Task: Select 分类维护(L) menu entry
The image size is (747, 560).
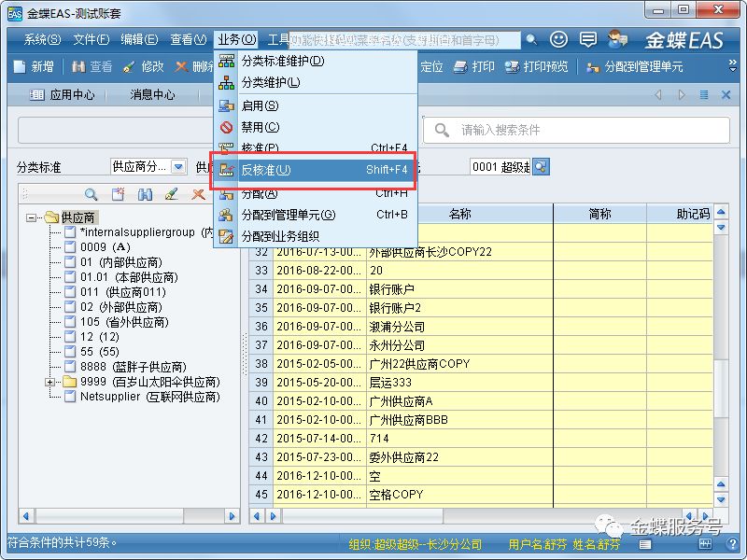Action: [x=316, y=82]
